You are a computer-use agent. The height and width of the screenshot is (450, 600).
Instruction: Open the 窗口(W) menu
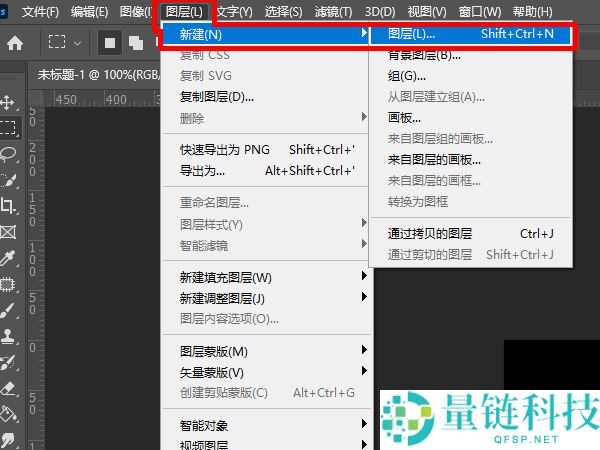[x=480, y=12]
